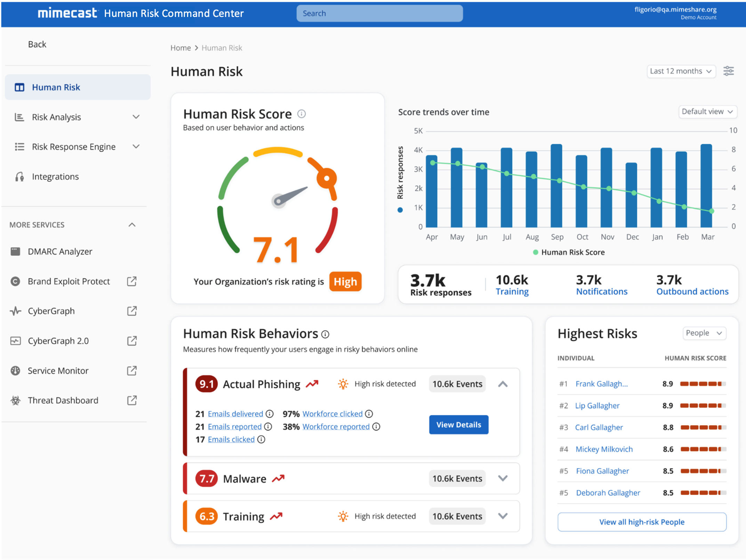
Task: Click the View Details button
Action: point(459,425)
